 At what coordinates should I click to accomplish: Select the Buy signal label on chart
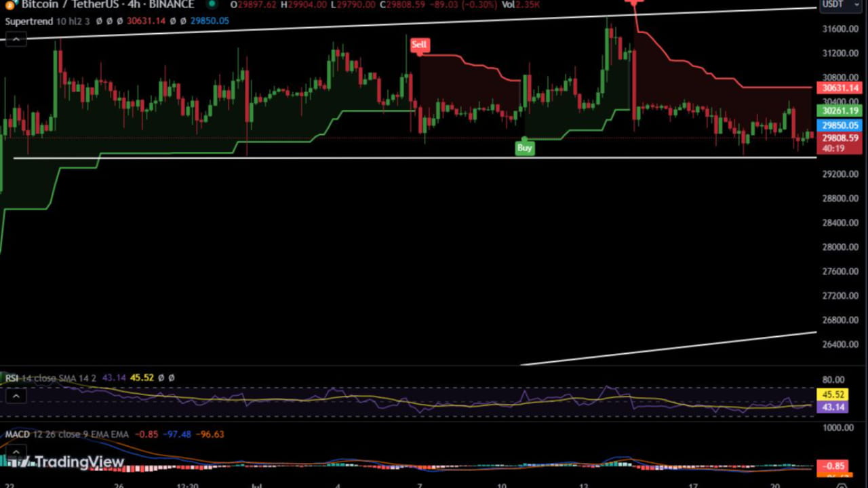coord(524,148)
